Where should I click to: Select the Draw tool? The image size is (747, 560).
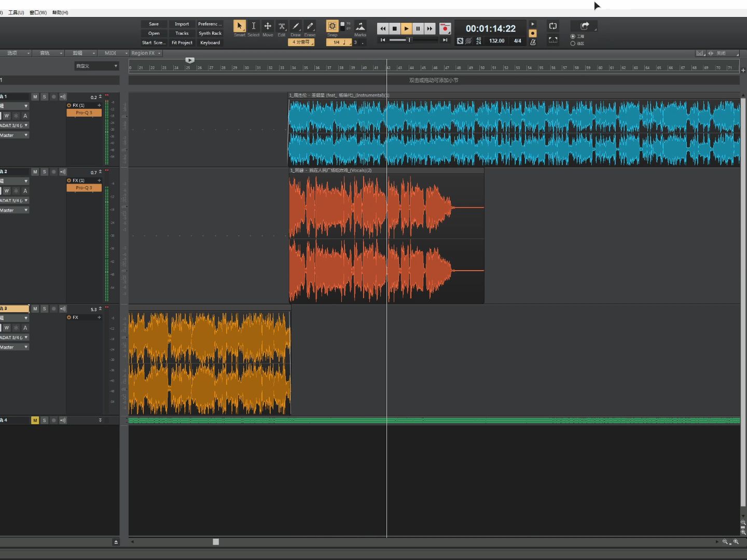coord(296,26)
